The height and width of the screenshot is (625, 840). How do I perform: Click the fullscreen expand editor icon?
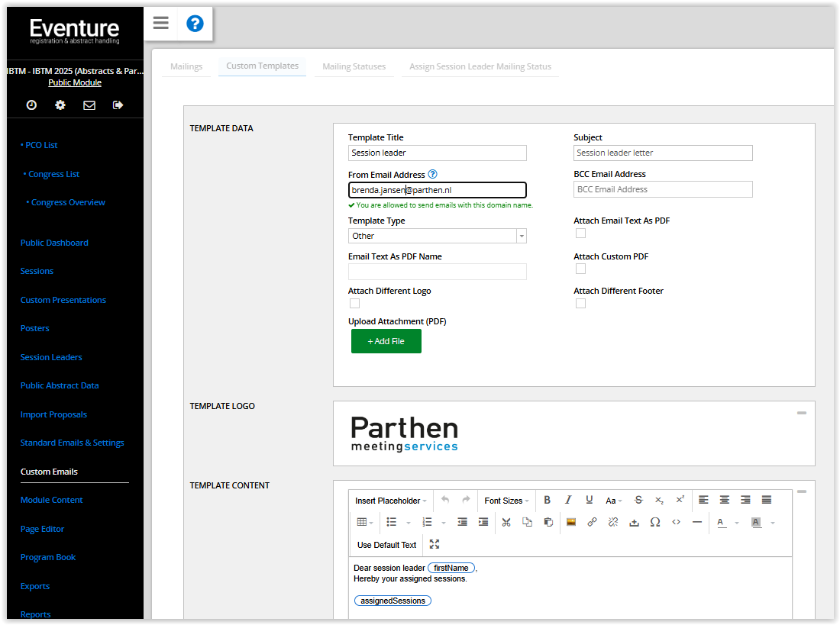[435, 544]
